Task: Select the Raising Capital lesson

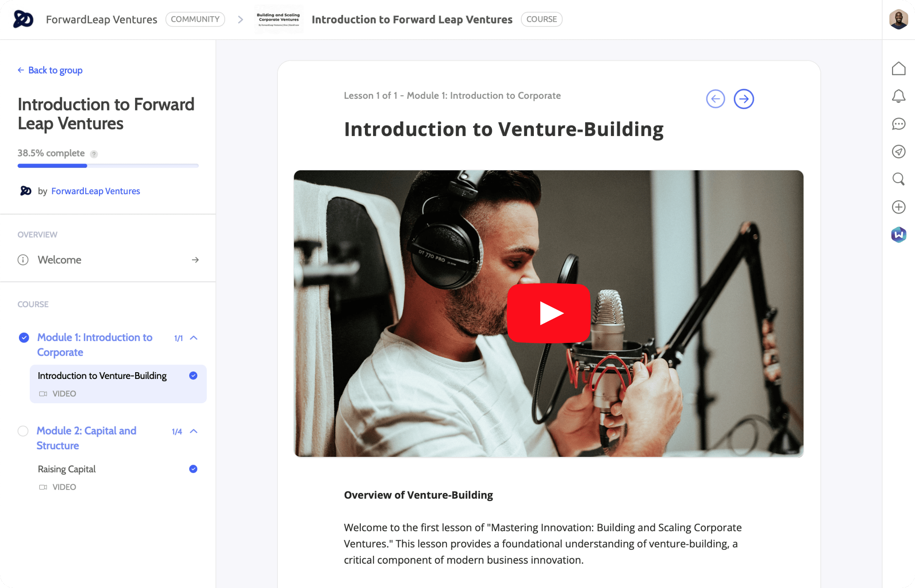Action: (x=67, y=469)
